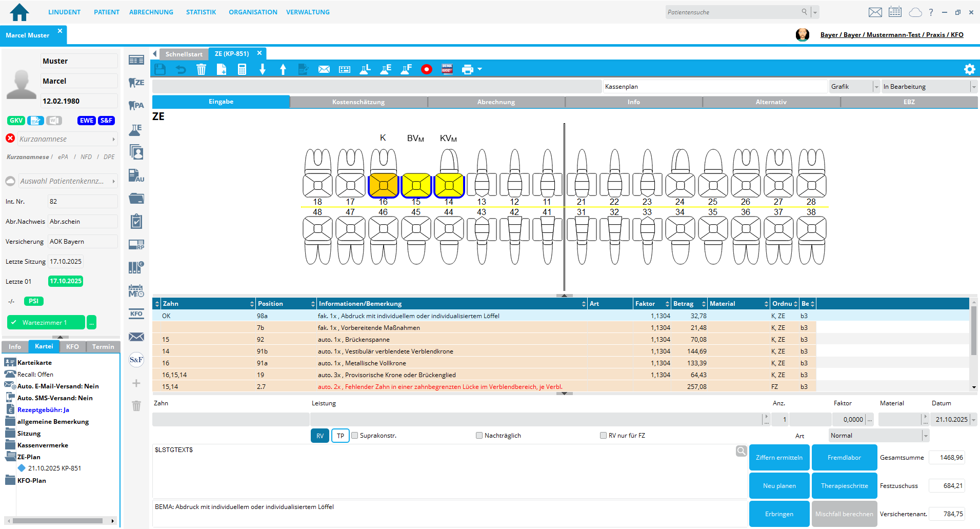The image size is (980, 529).
Task: Expand the Grafik dropdown
Action: pyautogui.click(x=876, y=87)
